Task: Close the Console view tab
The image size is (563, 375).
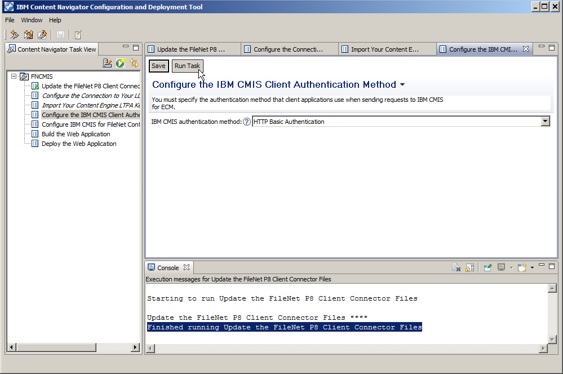Action: pyautogui.click(x=186, y=267)
